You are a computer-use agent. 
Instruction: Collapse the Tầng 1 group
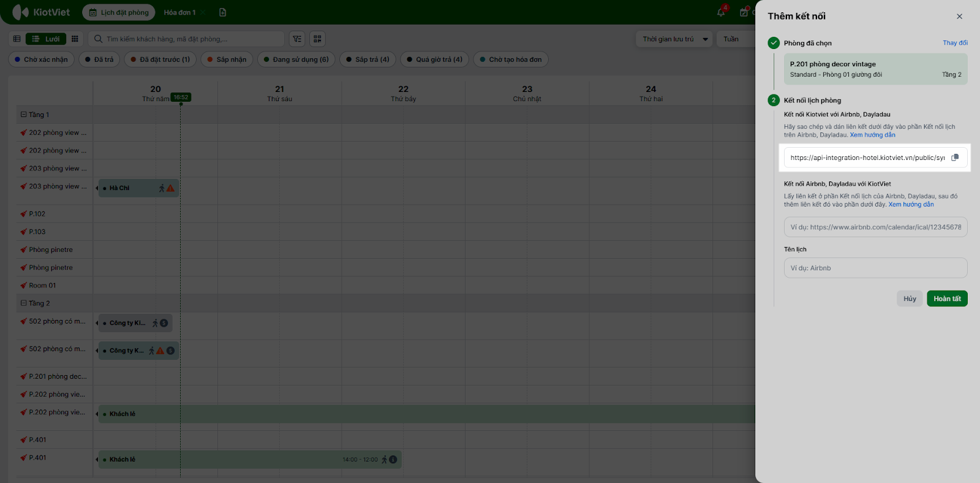(x=24, y=115)
